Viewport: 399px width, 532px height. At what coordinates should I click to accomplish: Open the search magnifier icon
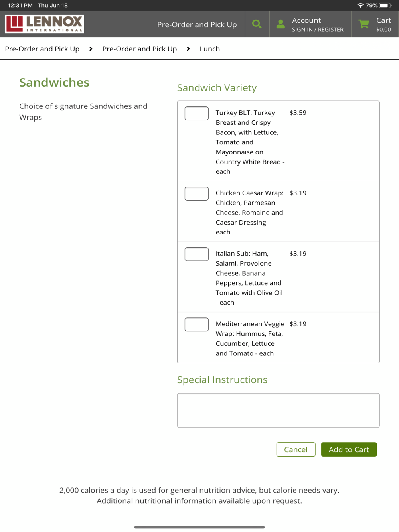[257, 24]
